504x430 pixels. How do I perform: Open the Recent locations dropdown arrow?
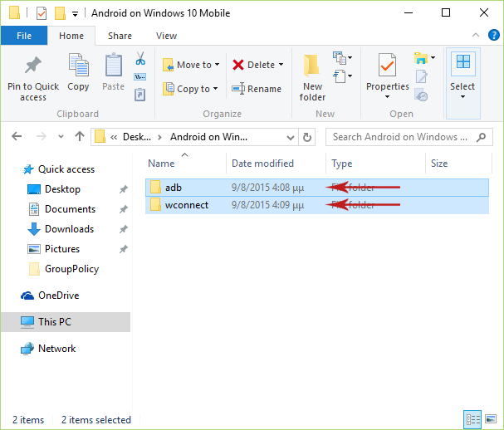pyautogui.click(x=61, y=137)
